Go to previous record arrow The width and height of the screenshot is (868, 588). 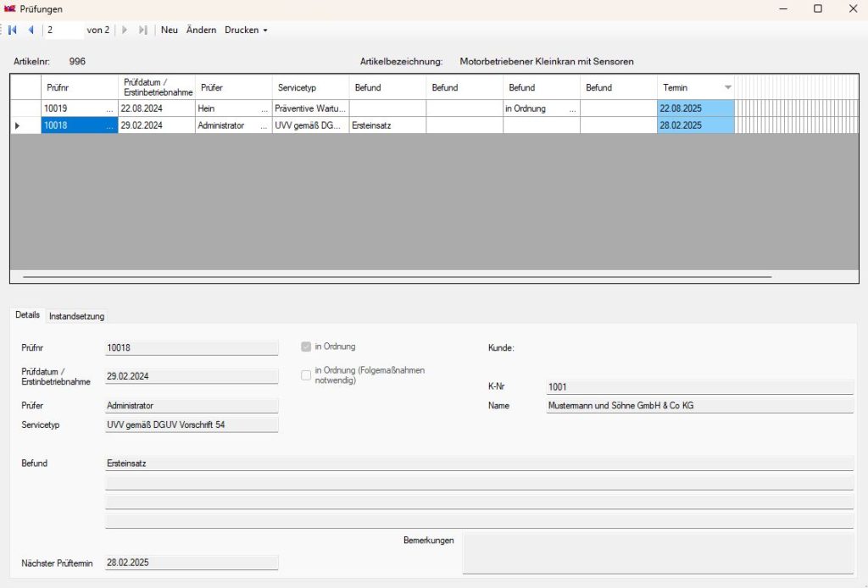coord(31,30)
